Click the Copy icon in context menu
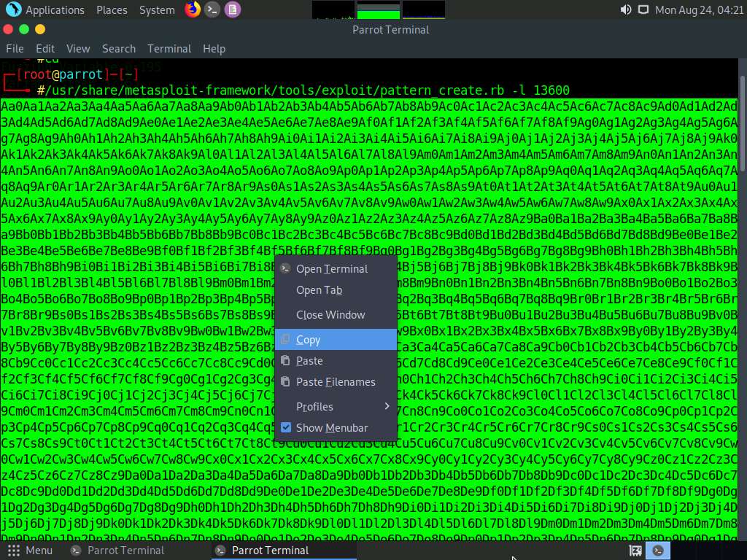The height and width of the screenshot is (560, 747). [285, 340]
